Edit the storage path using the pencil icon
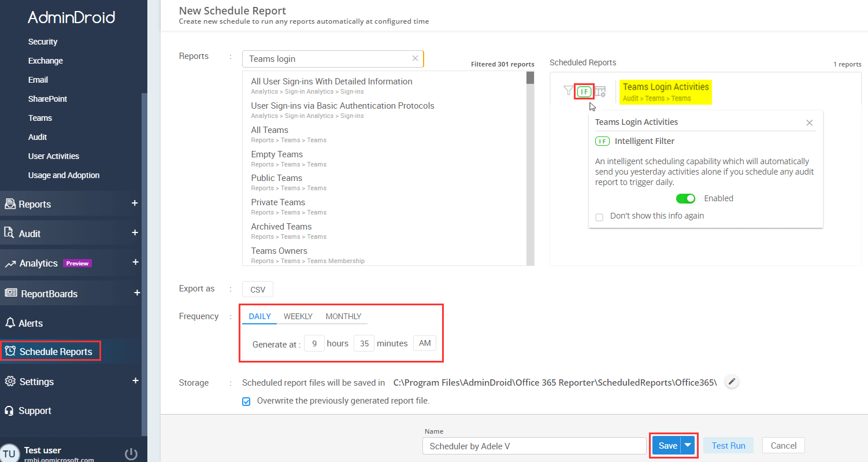This screenshot has height=462, width=868. pos(732,382)
